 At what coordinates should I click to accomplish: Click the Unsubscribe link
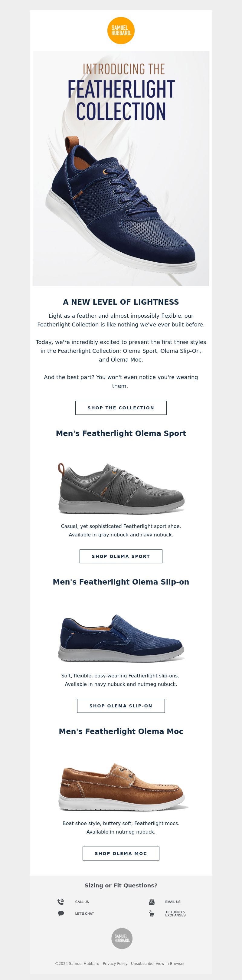pos(142,964)
